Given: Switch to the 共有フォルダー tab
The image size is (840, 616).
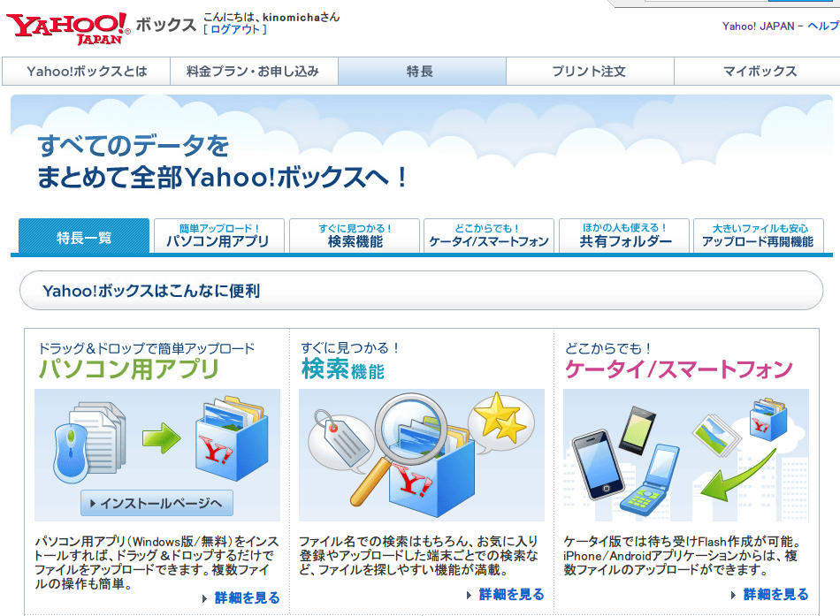Looking at the screenshot, I should (x=625, y=236).
